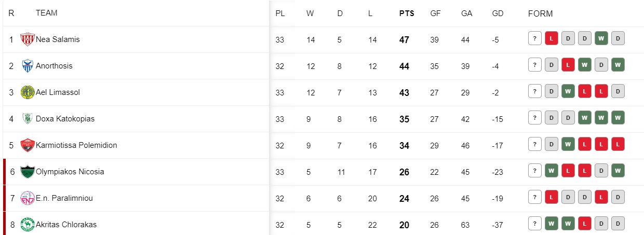Click the Ael Limassol yellow crest
This screenshot has width=644, height=235.
(x=27, y=92)
